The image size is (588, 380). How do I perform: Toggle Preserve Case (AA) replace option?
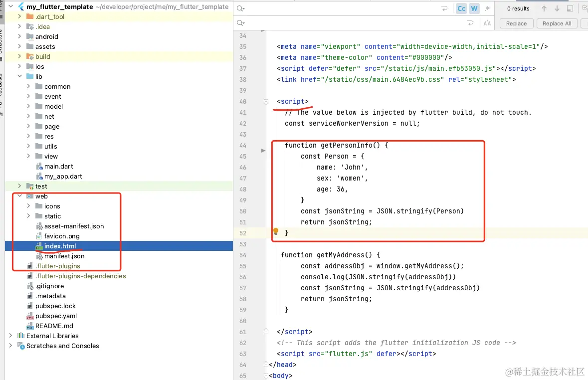pyautogui.click(x=487, y=23)
